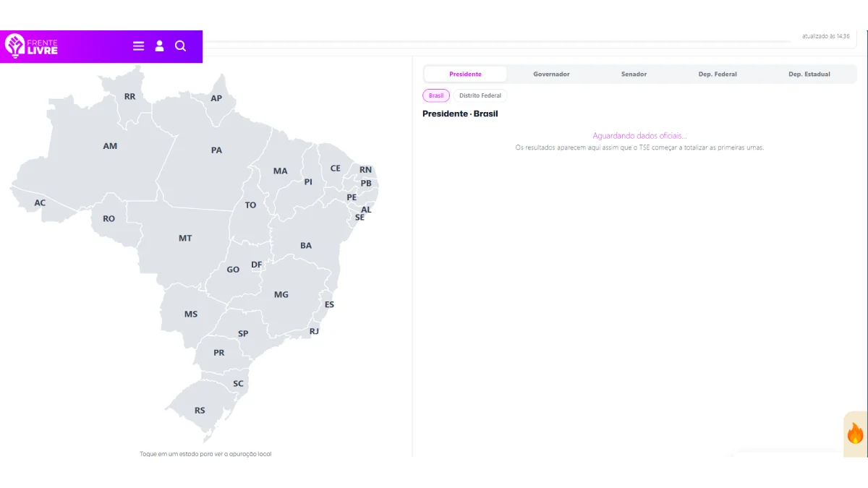Image resolution: width=868 pixels, height=488 pixels.
Task: Click Mato Grosso do Sul (MS)
Action: click(x=191, y=314)
